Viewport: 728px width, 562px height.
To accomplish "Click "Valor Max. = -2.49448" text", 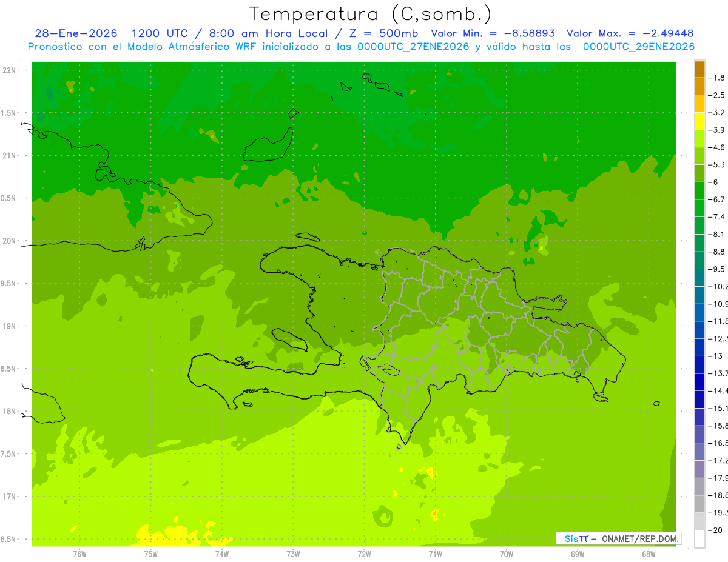I will 630,33.
